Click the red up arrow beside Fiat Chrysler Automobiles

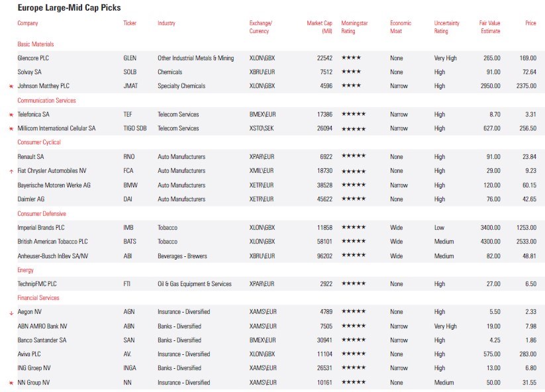[11, 171]
